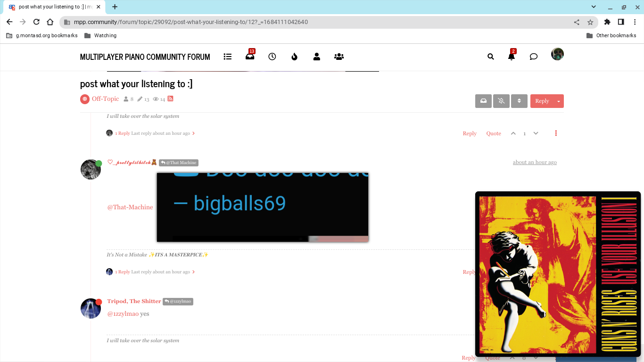
Task: Open the groups icon in forum header
Action: (x=339, y=57)
